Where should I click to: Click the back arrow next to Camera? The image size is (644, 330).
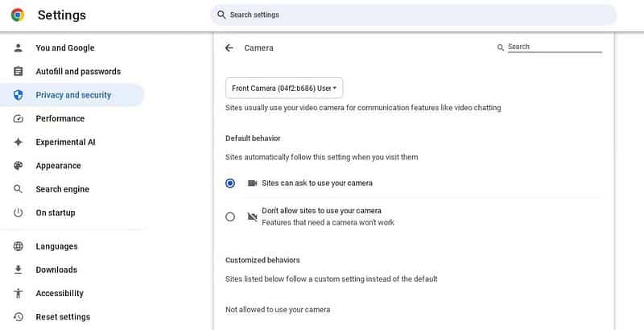[229, 48]
